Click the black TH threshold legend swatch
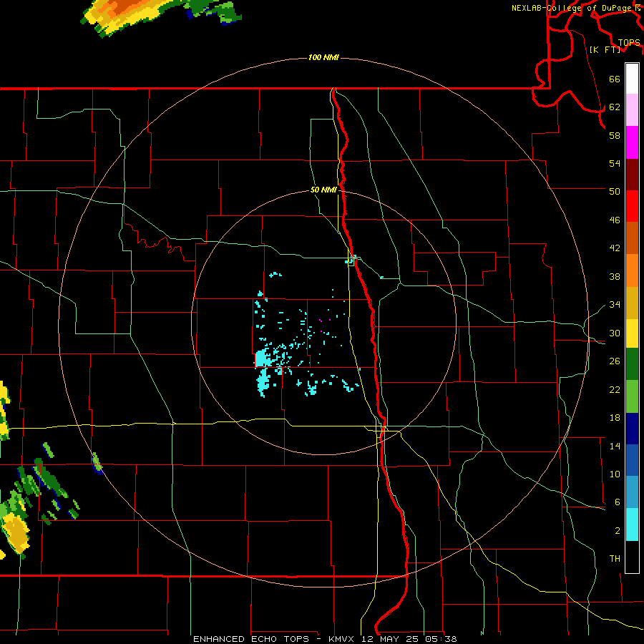The width and height of the screenshot is (644, 644). pyautogui.click(x=632, y=557)
